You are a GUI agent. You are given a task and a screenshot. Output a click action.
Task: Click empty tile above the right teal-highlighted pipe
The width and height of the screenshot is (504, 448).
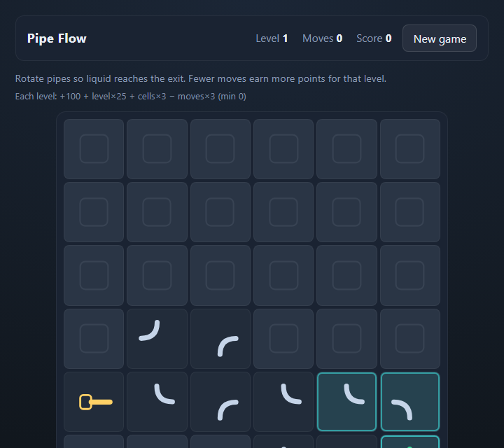[409, 339]
